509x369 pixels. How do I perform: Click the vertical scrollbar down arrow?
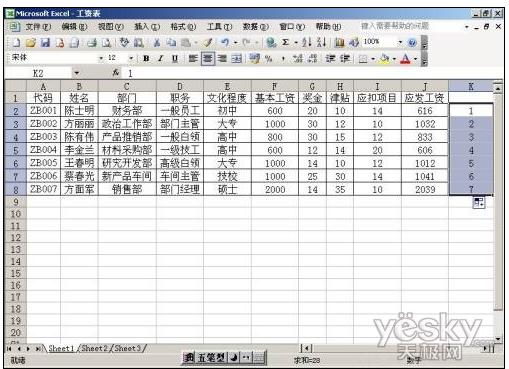(x=498, y=339)
